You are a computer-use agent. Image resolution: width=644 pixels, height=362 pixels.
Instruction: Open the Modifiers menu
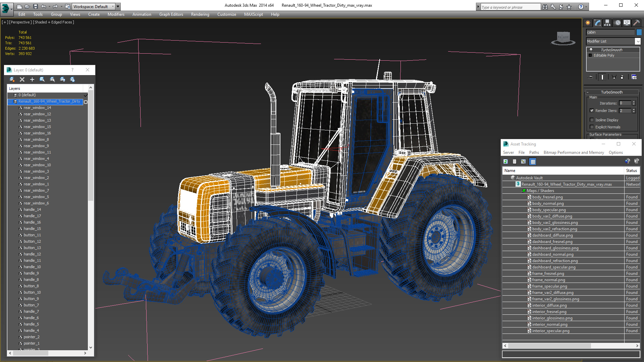pos(116,14)
